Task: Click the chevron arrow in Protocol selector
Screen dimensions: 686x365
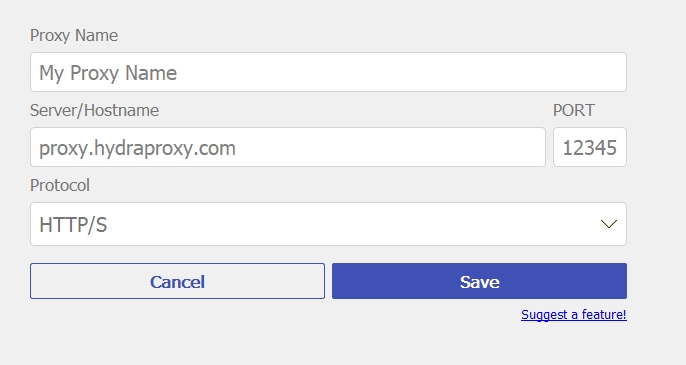Action: coord(609,224)
